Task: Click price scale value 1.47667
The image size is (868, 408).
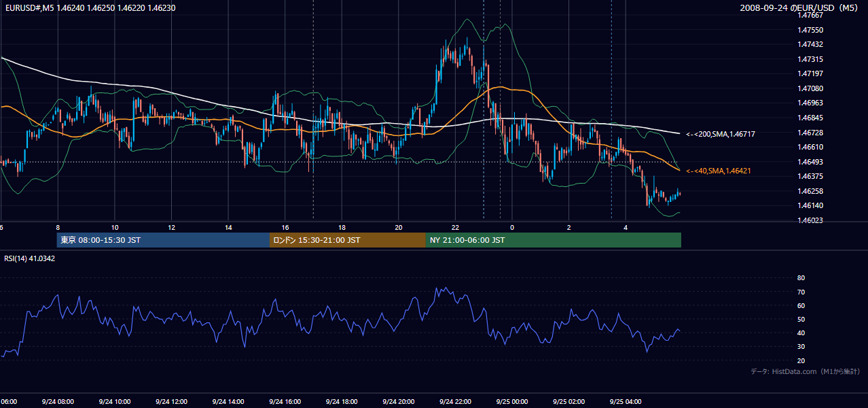Action: coord(810,15)
